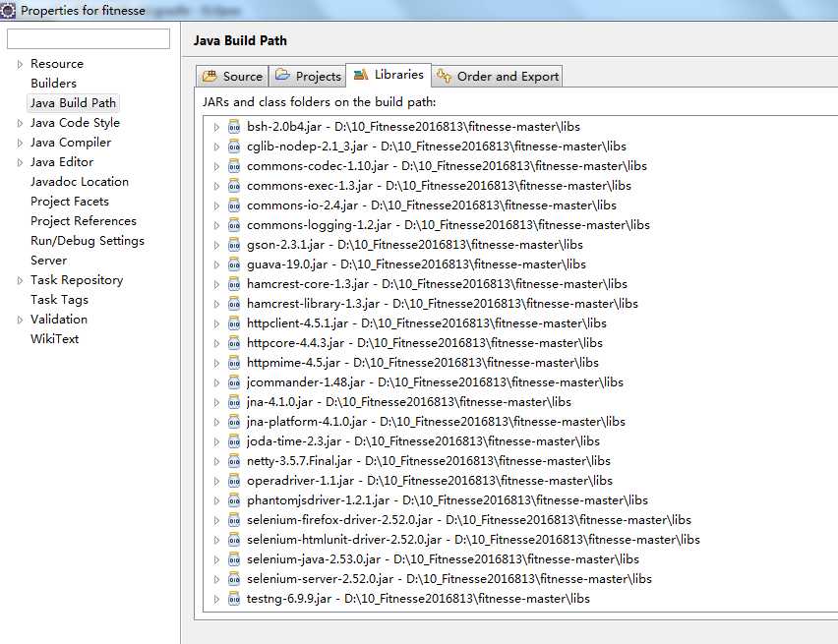
Task: Select the selenium-server-2.52.0.jar row text
Action: [x=449, y=579]
